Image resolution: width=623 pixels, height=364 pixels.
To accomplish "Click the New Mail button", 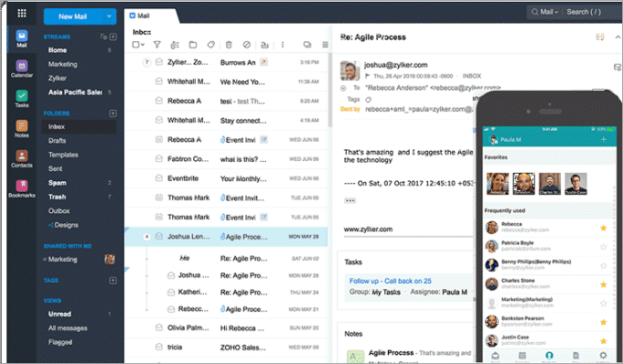I will tap(73, 16).
